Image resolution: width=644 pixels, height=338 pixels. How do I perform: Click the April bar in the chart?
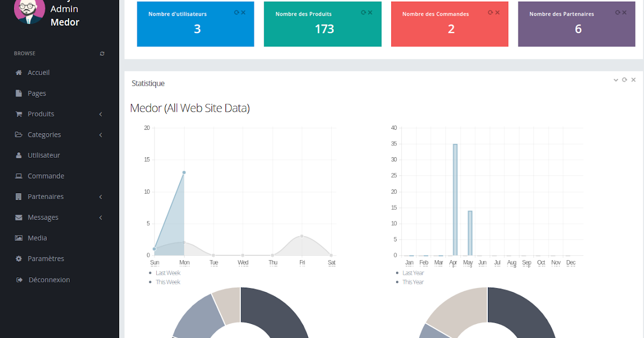[455, 200]
